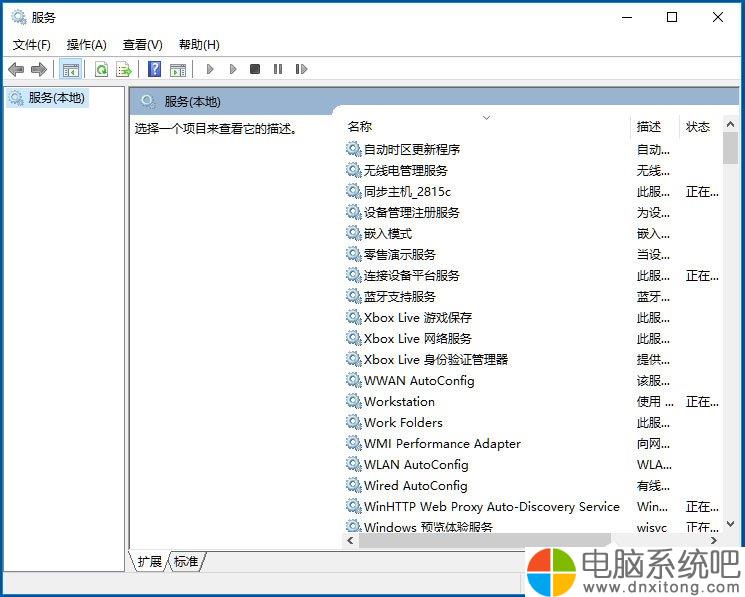Sort list by the 状态 column header
The height and width of the screenshot is (597, 745).
click(698, 127)
